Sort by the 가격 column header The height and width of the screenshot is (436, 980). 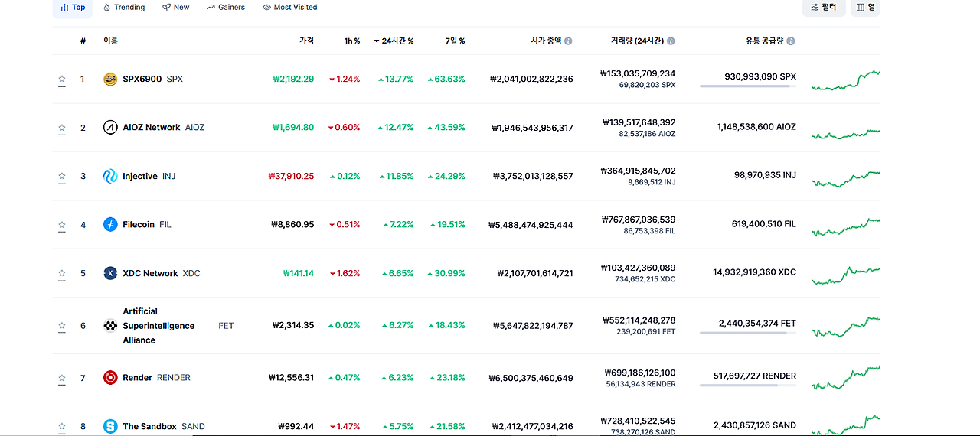306,41
